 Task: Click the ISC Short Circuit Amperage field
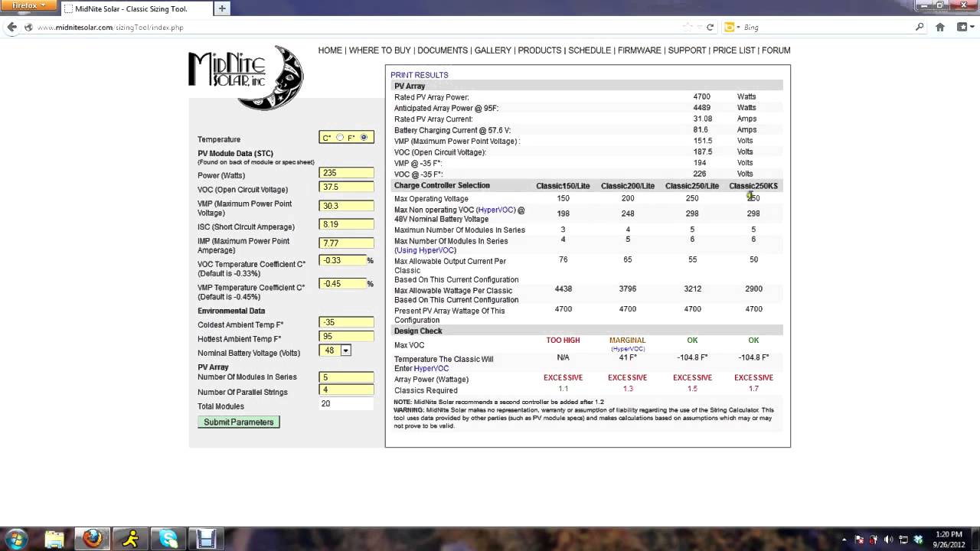pos(347,224)
